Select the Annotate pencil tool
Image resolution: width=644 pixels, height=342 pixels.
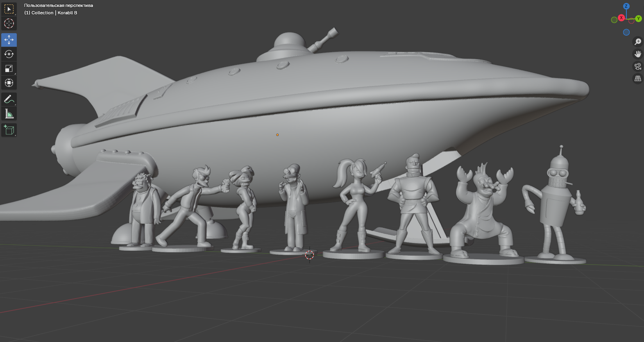tap(9, 99)
